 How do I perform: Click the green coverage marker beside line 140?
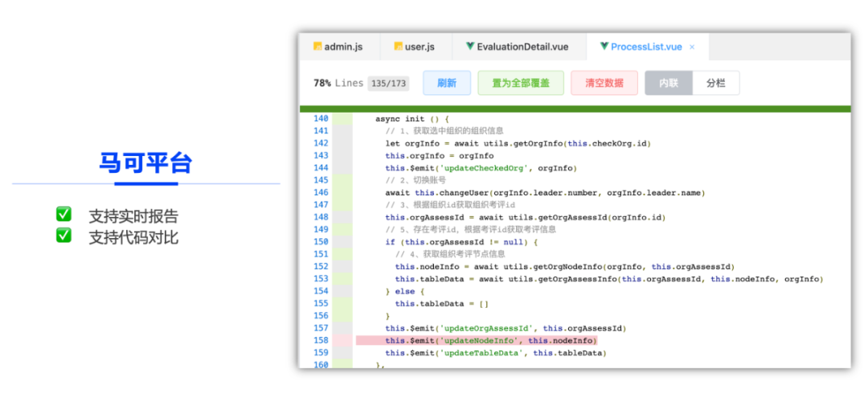coord(342,118)
